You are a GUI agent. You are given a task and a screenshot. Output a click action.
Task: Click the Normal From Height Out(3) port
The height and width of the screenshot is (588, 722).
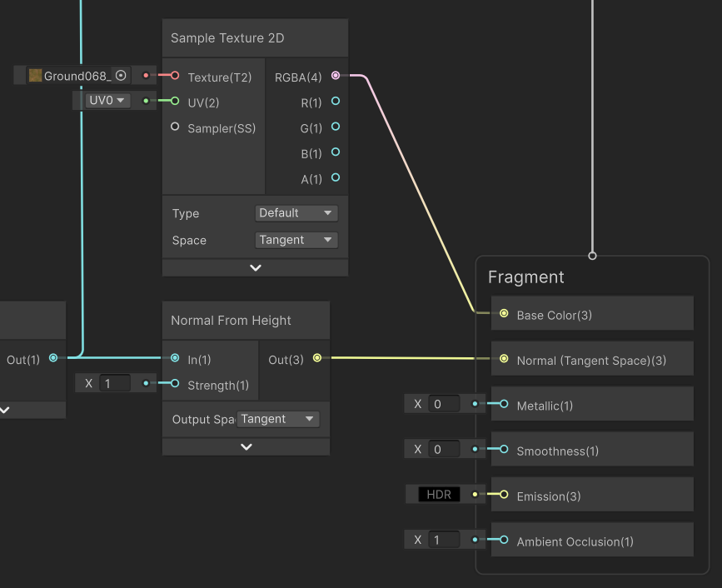coord(317,358)
